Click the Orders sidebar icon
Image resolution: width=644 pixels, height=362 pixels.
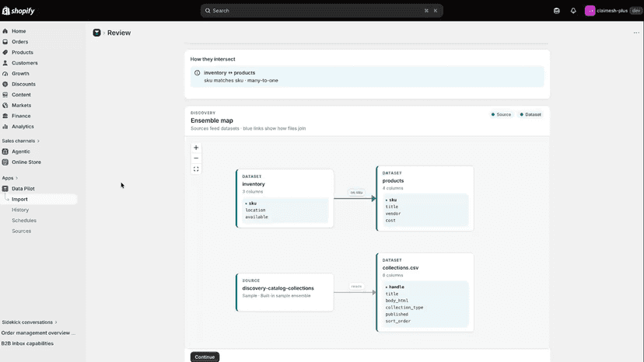[5, 42]
